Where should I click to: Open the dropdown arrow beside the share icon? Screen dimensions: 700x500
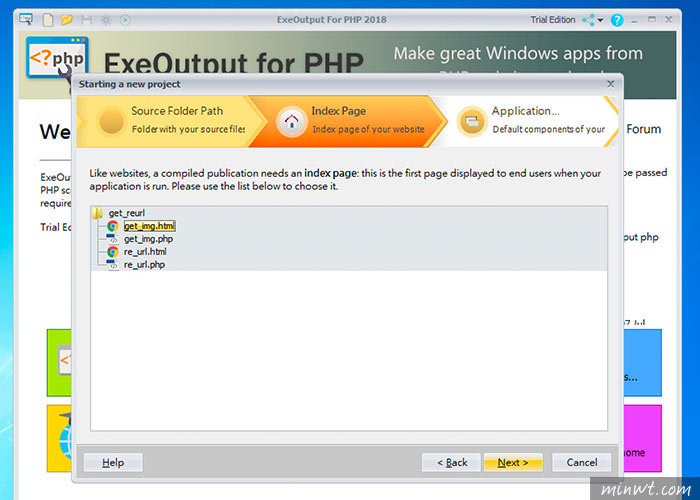tap(600, 20)
